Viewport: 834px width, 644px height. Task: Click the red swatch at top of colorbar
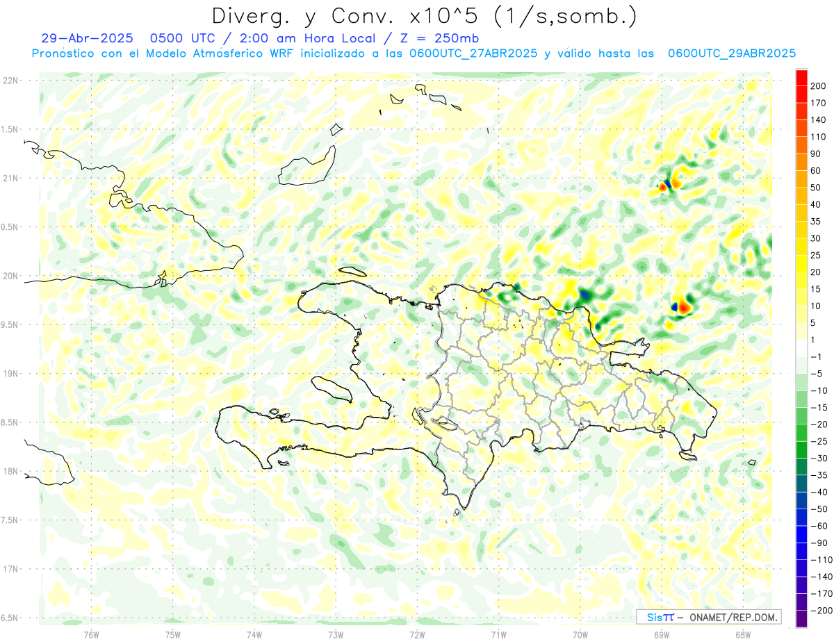click(x=802, y=78)
